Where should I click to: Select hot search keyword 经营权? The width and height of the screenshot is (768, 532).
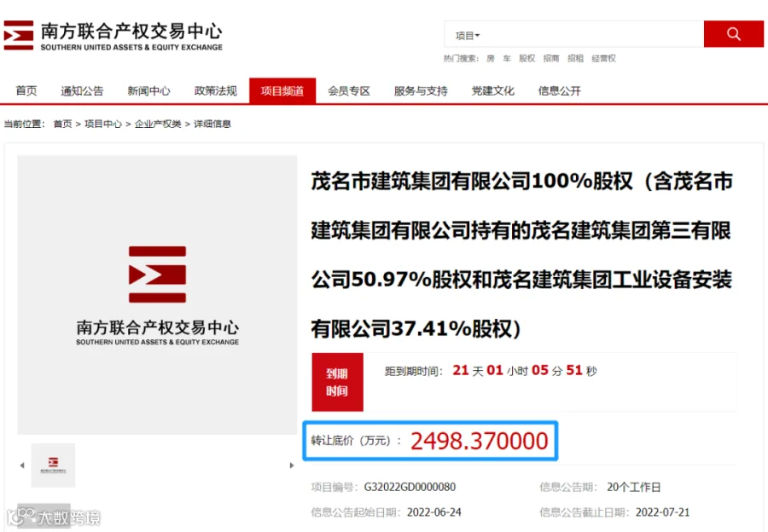pos(603,58)
